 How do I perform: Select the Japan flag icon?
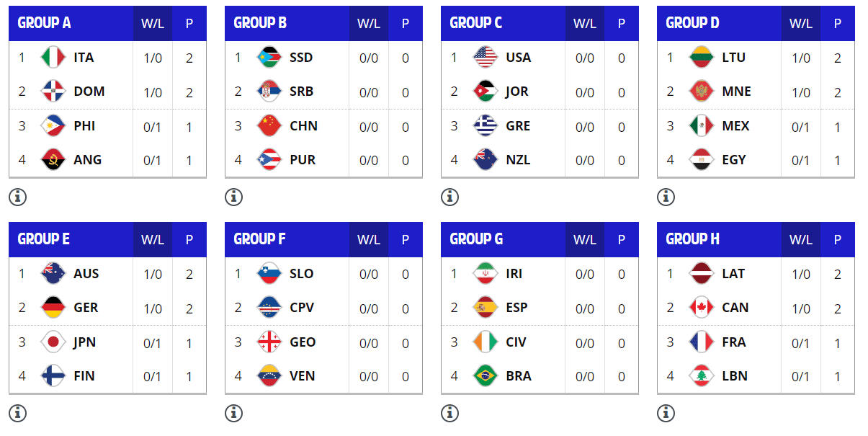53,342
